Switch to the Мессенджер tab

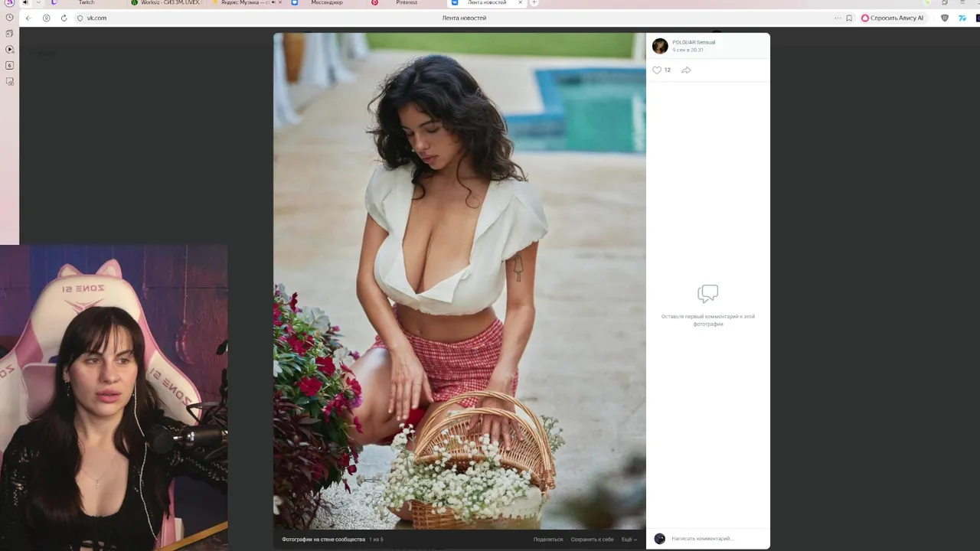[326, 3]
